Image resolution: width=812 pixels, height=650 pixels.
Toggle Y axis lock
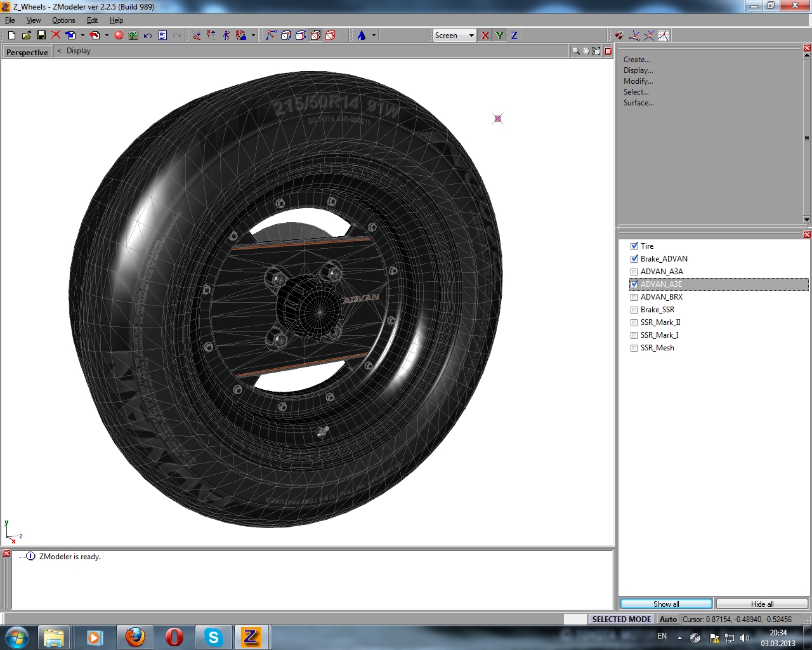click(500, 36)
